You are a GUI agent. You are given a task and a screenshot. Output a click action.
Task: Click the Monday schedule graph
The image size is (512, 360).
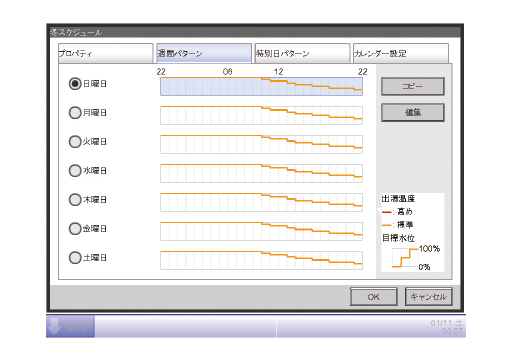pyautogui.click(x=261, y=115)
